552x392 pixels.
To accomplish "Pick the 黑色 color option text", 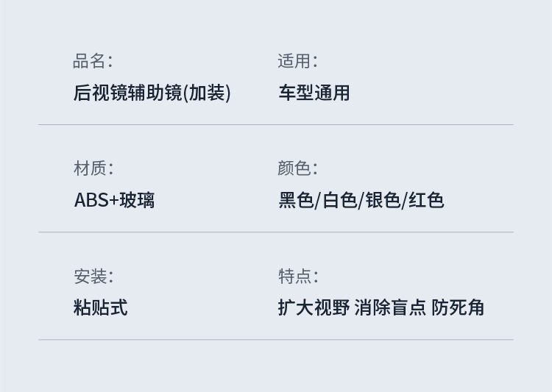I will click(296, 200).
